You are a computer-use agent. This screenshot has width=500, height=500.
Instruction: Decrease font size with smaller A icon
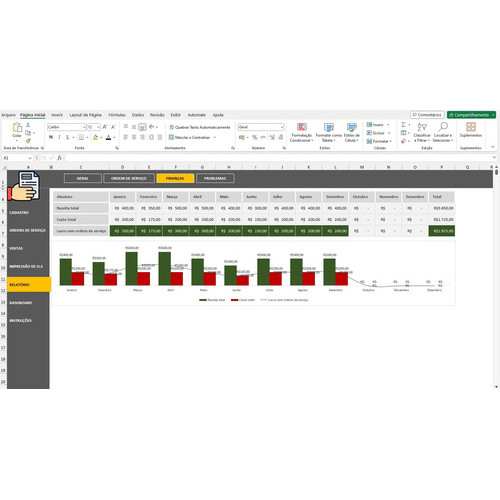pyautogui.click(x=113, y=127)
